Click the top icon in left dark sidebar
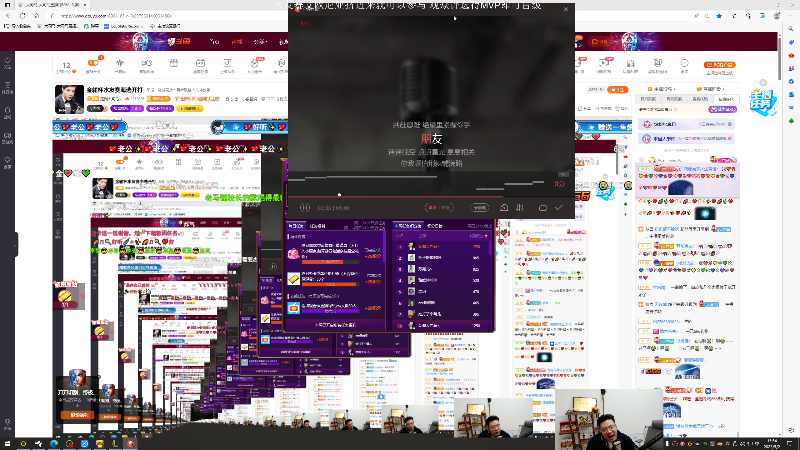Viewport: 800px width, 450px height. point(7,63)
